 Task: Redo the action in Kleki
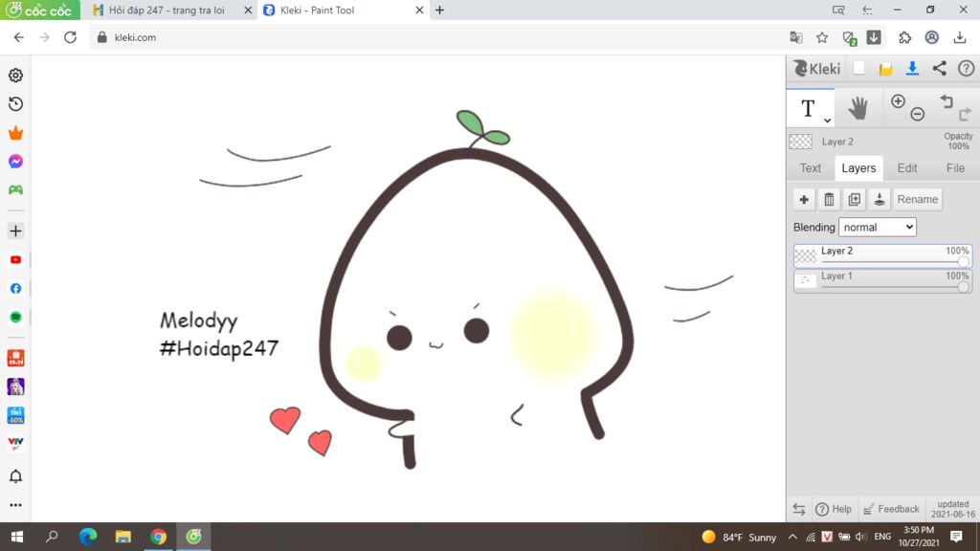pos(965,114)
